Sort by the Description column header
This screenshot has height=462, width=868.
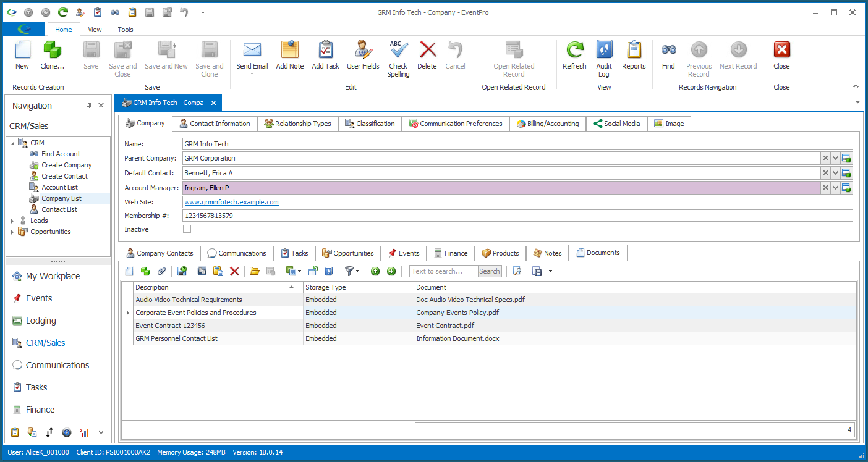[218, 287]
